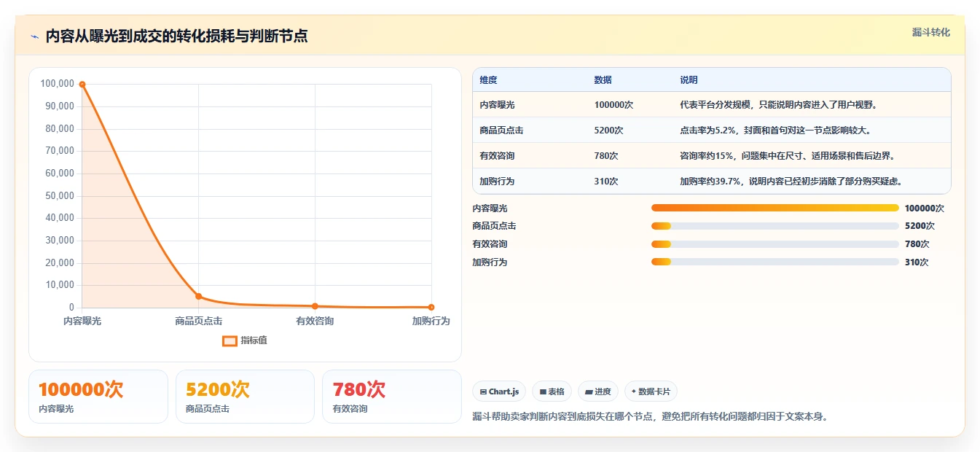Screen dimensions: 980x452
Task: Click the 内容曝光 progress bar
Action: click(775, 208)
